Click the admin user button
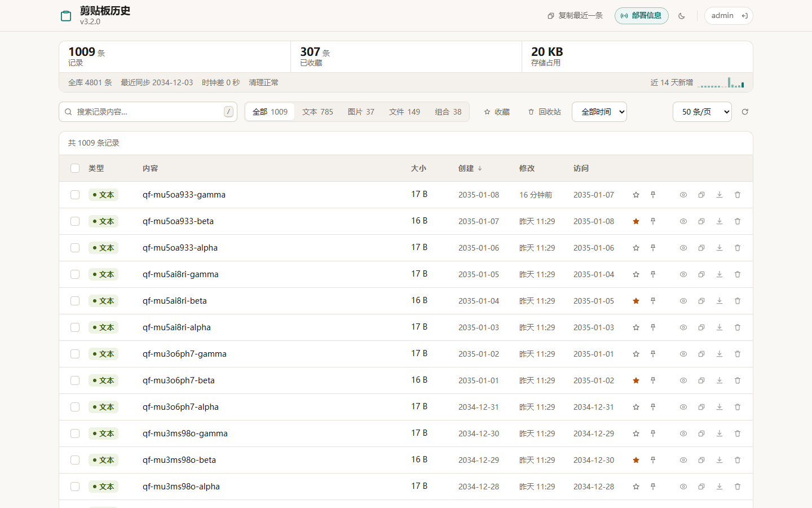The image size is (812, 508). [x=729, y=16]
